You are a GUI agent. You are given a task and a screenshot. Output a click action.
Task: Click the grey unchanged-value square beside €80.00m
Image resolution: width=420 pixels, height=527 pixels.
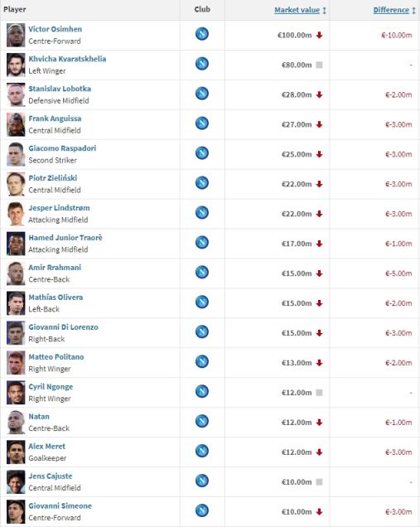point(319,65)
